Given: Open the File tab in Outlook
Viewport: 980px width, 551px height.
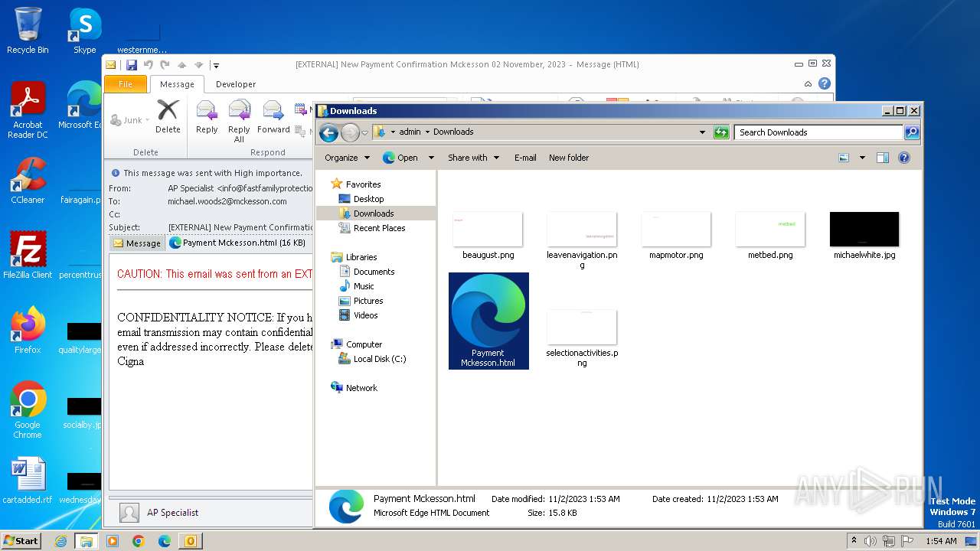Looking at the screenshot, I should coord(126,84).
